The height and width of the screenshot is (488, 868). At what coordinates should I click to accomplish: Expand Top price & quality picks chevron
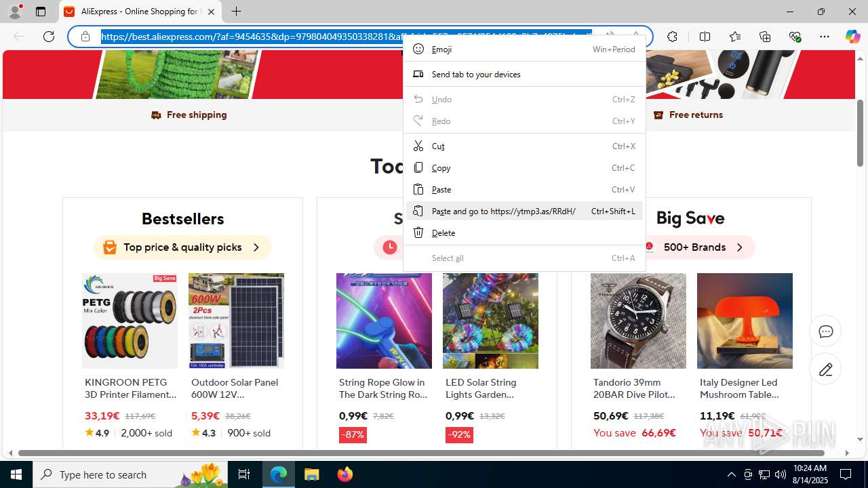(256, 247)
